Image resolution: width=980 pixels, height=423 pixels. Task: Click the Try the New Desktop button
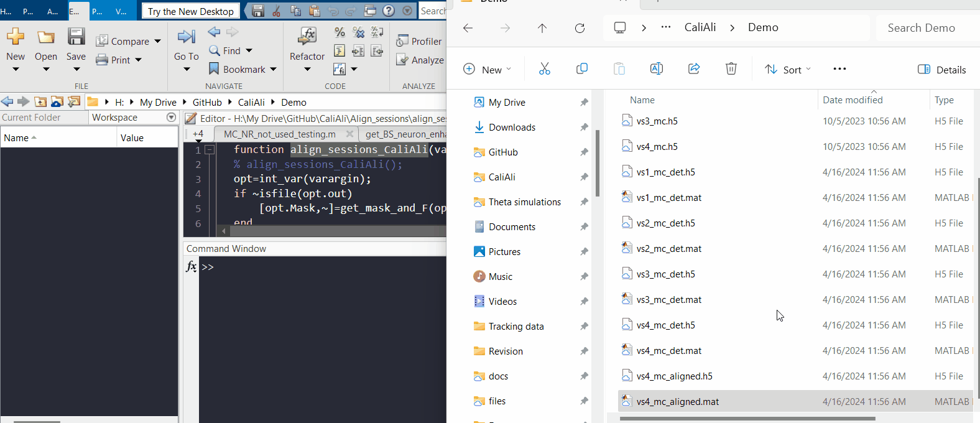191,11
